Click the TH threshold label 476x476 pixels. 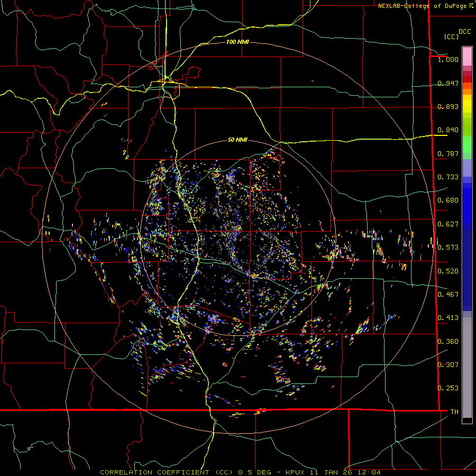(x=454, y=412)
